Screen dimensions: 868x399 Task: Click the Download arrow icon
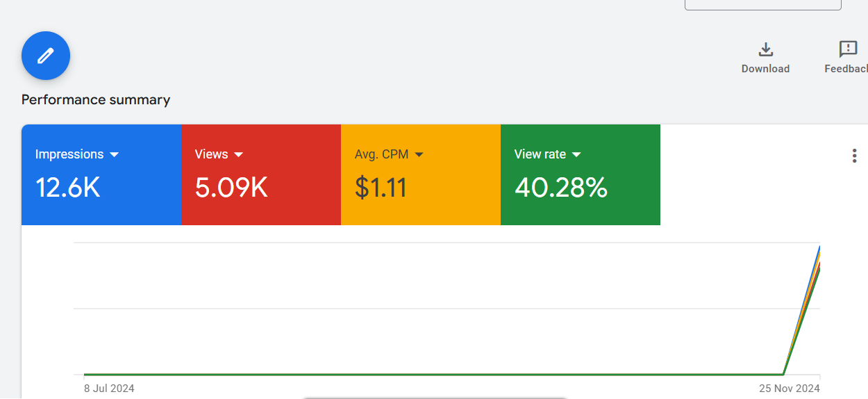(765, 49)
